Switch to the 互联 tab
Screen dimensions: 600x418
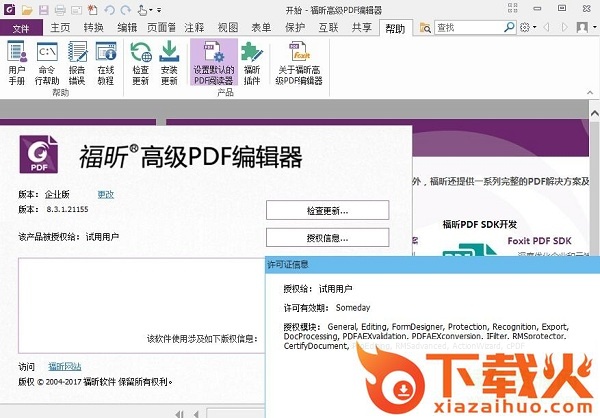pyautogui.click(x=328, y=28)
